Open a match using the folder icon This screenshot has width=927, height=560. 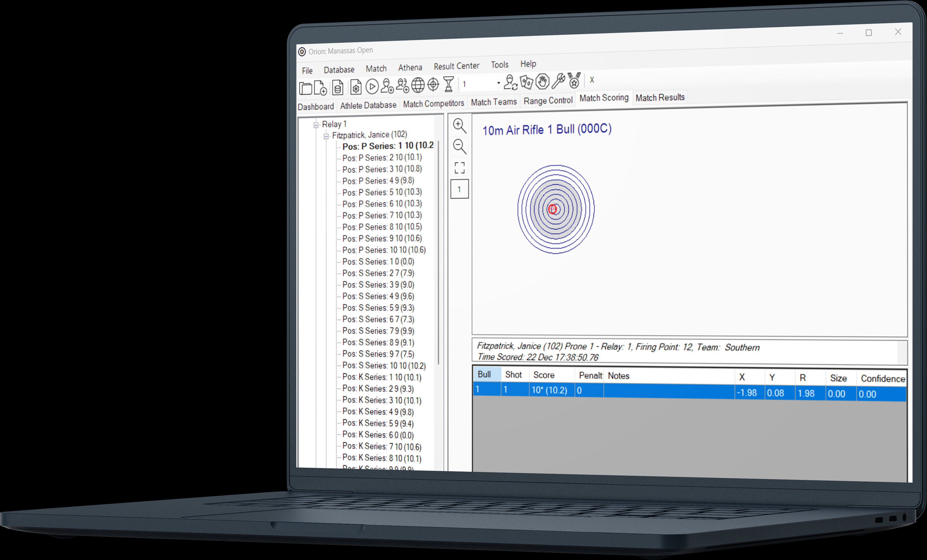coord(306,88)
